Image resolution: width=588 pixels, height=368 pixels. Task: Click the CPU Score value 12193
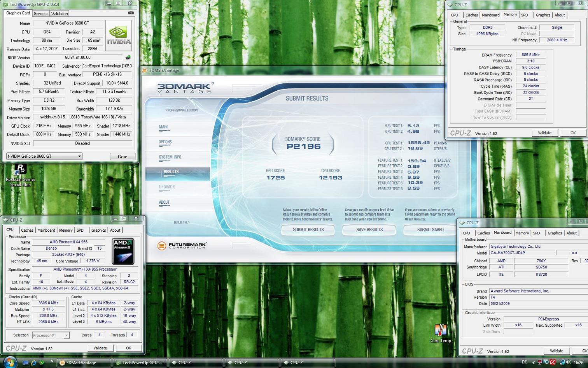[x=331, y=178]
